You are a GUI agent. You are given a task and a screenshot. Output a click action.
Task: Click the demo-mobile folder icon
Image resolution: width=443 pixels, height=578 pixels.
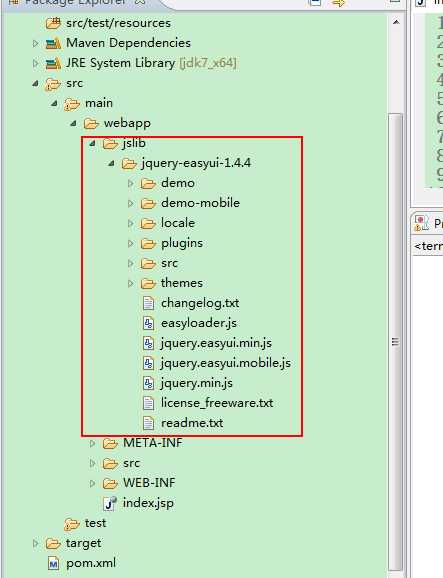tap(148, 203)
